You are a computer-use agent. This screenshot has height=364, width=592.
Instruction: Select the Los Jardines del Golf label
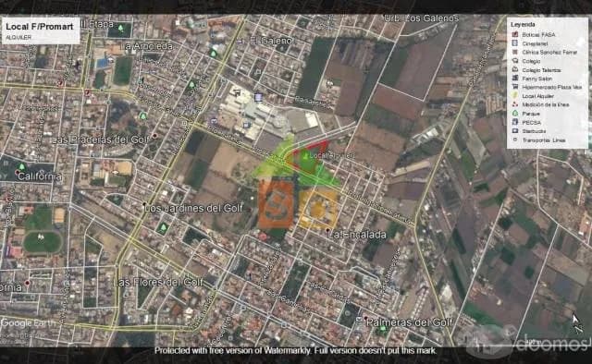[x=194, y=208]
